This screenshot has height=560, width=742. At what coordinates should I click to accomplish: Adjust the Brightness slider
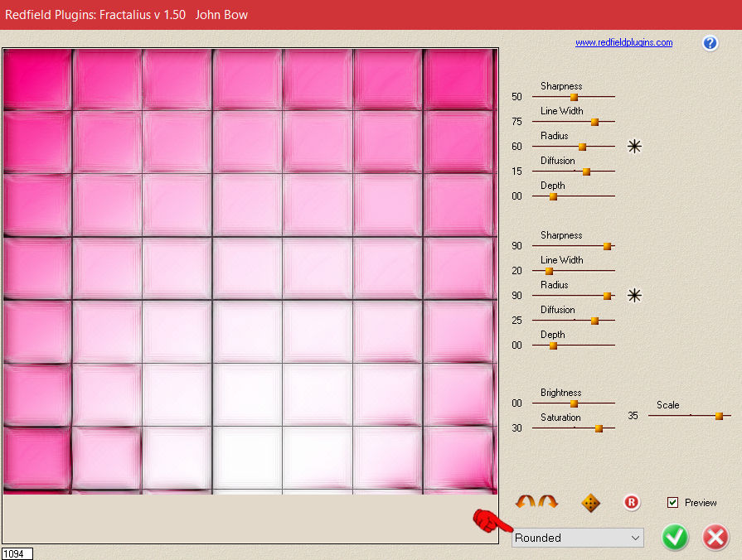574,403
